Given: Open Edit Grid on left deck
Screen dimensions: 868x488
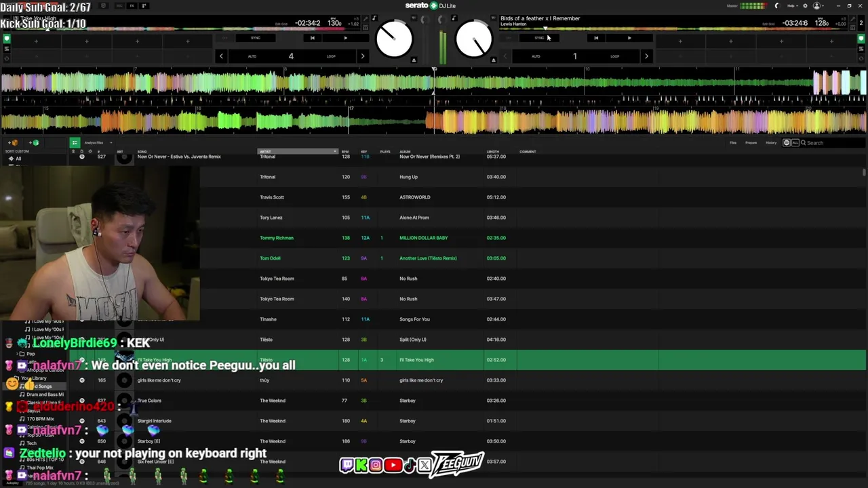Looking at the screenshot, I should (x=281, y=24).
